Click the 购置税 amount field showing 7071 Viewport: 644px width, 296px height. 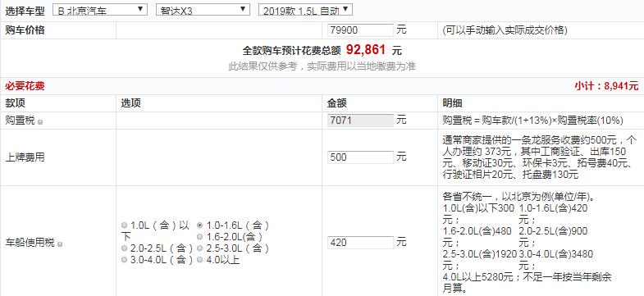(x=360, y=121)
